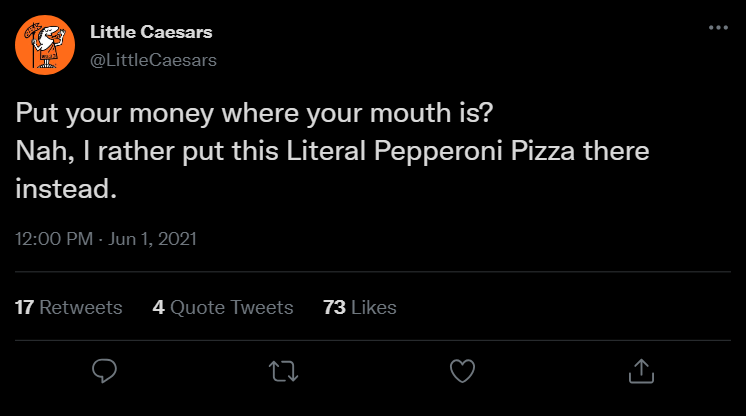This screenshot has width=746, height=416.
Task: Retweet using the retweet arrows icon
Action: click(283, 371)
